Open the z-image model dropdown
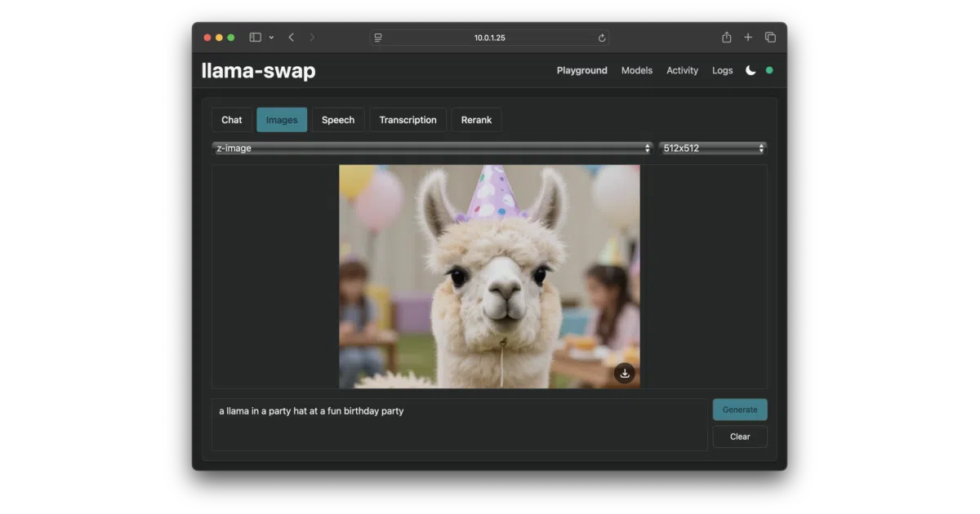Screen dimensions: 980x514 point(432,148)
